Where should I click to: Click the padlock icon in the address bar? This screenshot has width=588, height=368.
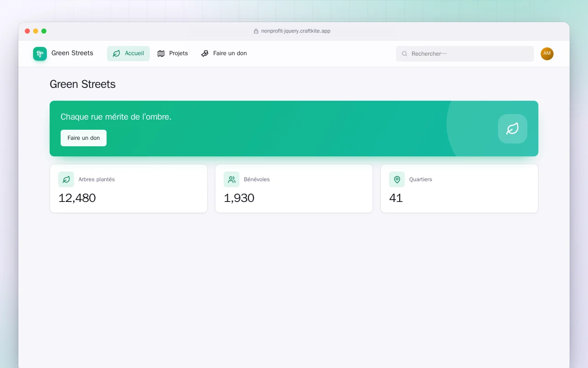coord(256,31)
